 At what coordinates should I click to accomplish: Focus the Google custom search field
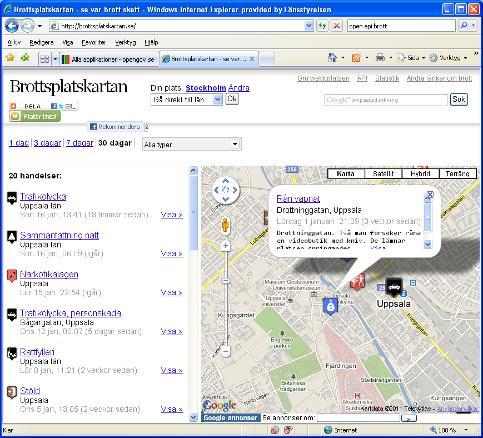[386, 100]
